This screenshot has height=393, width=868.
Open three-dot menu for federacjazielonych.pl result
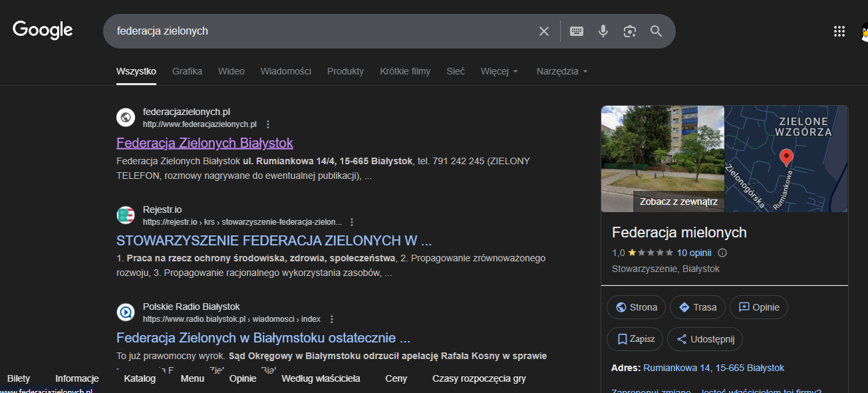point(268,124)
